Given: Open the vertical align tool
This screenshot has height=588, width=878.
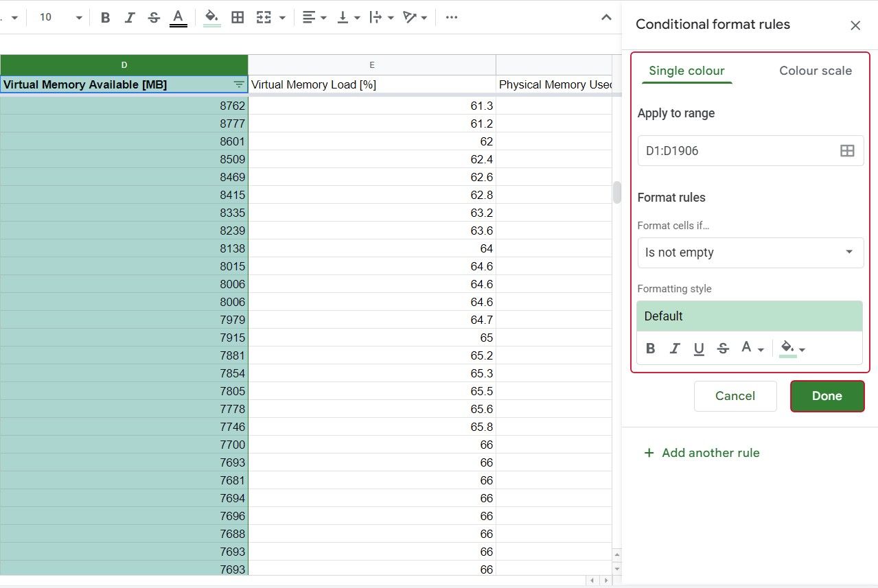Looking at the screenshot, I should 343,17.
